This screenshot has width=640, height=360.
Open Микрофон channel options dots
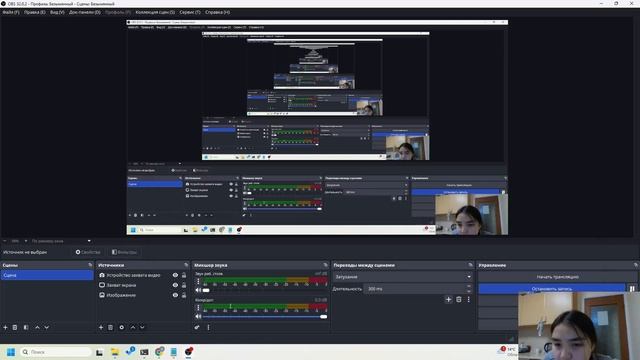(x=198, y=308)
